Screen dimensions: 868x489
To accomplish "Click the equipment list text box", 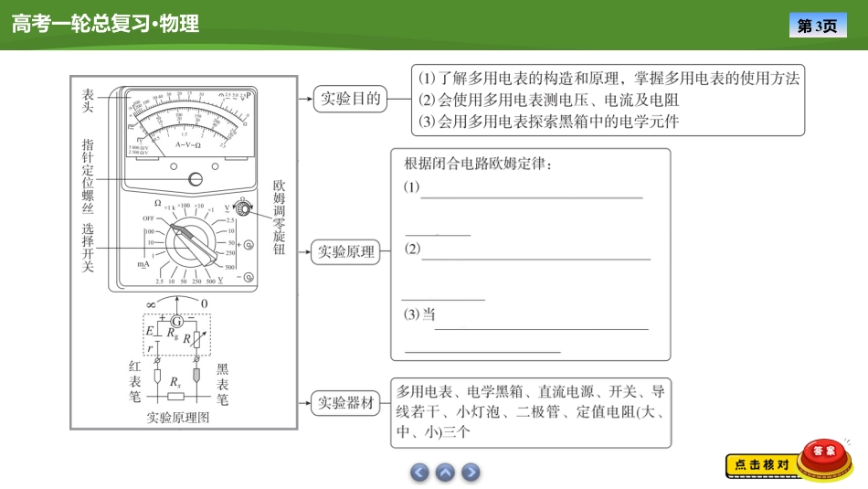I will (530, 412).
